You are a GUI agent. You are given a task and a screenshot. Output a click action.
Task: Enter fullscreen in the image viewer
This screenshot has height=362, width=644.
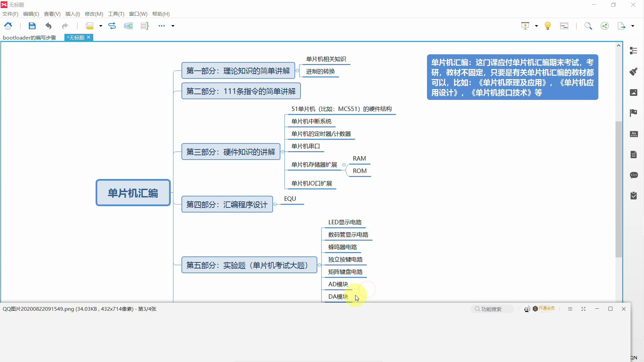[x=584, y=309]
